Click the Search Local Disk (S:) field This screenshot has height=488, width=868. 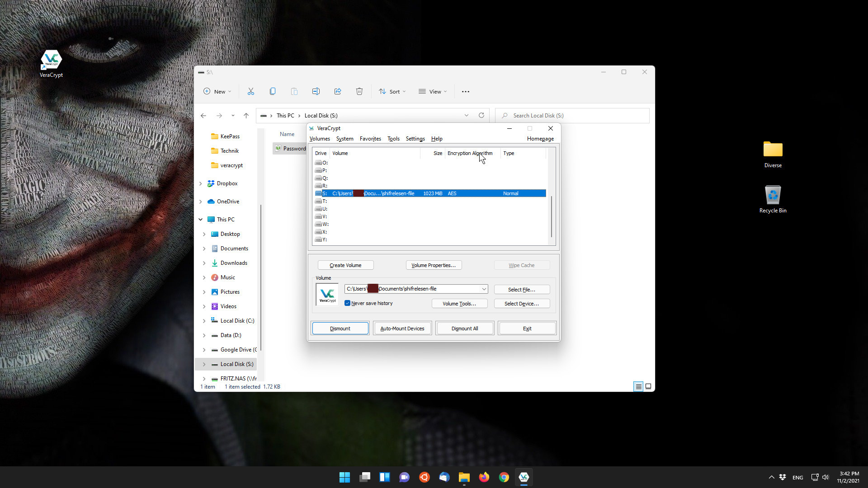572,116
